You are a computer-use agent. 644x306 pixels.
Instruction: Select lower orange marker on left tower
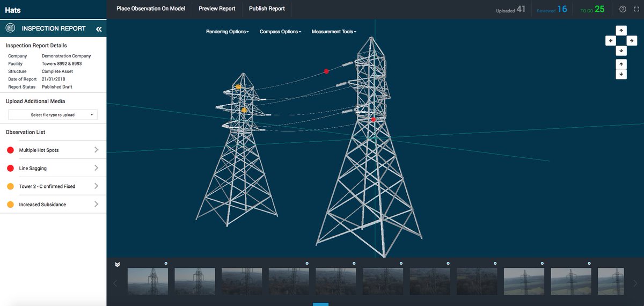click(x=244, y=110)
